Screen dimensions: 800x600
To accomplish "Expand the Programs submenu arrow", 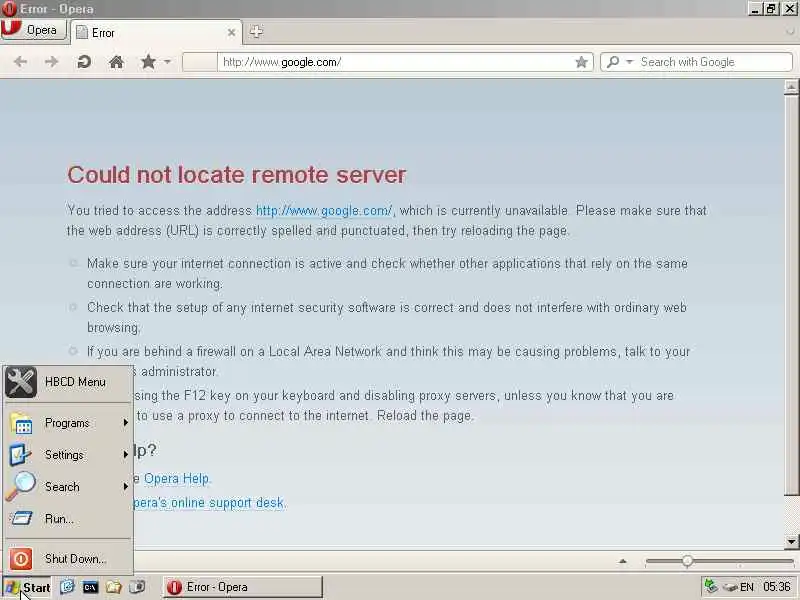I will tap(126, 422).
